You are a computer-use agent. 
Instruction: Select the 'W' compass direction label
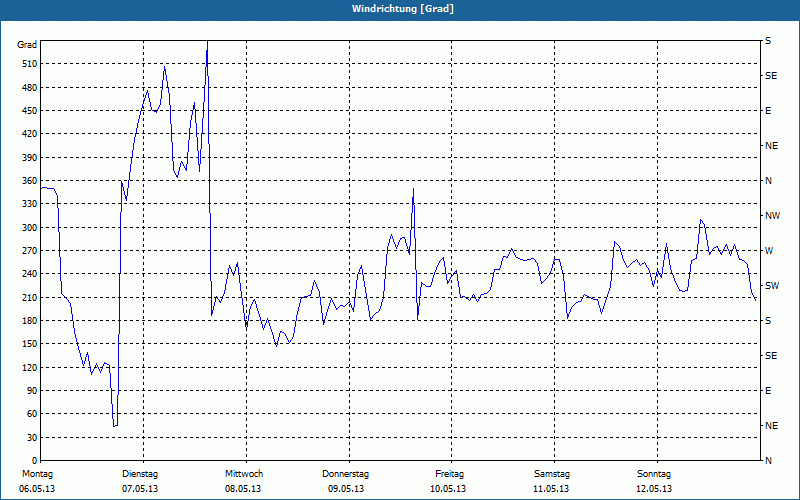pos(769,251)
